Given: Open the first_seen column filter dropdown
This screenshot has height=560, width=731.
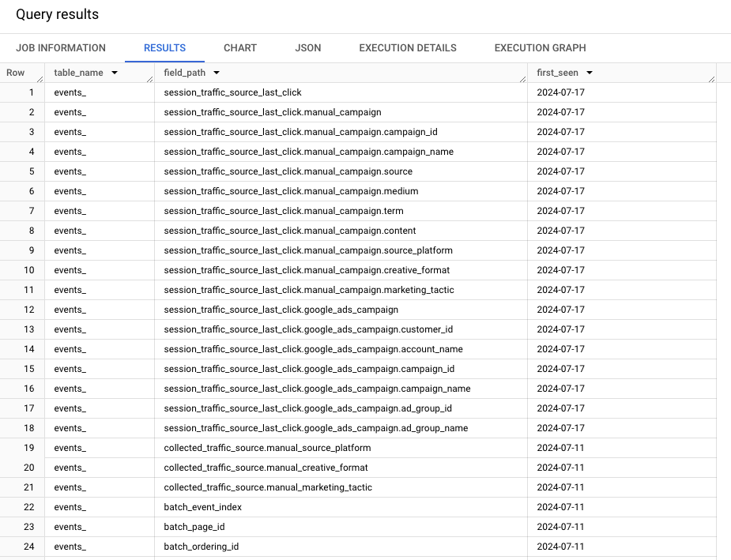Looking at the screenshot, I should pyautogui.click(x=589, y=72).
